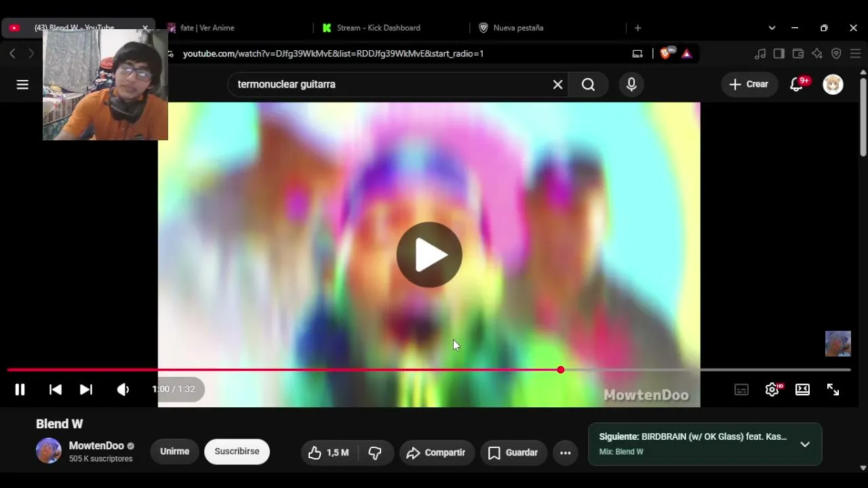This screenshot has width=868, height=488.
Task: Open the MowtenDoo channel avatar
Action: 49,451
